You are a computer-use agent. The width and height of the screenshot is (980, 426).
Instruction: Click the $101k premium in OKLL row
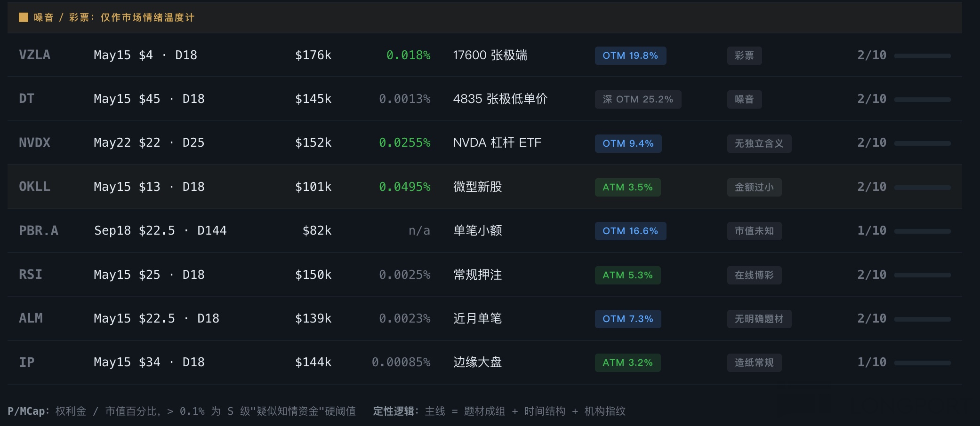[313, 187]
